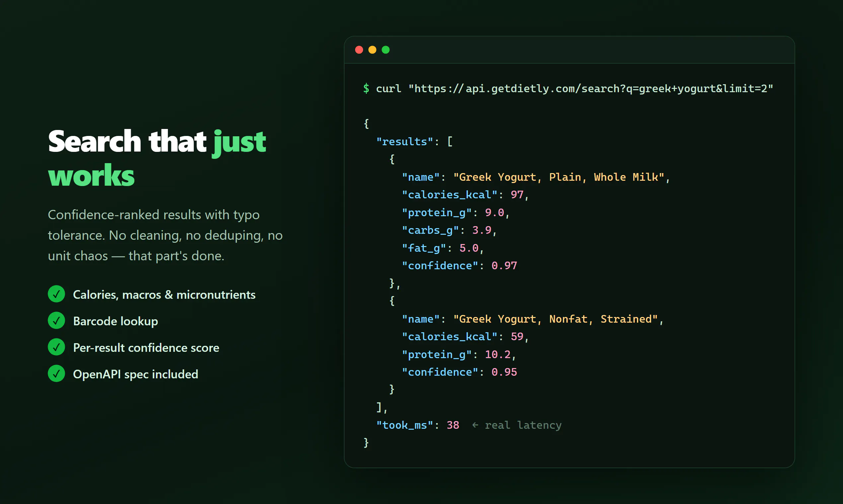Click the 'Per-result confidence score' feature text

[146, 348]
